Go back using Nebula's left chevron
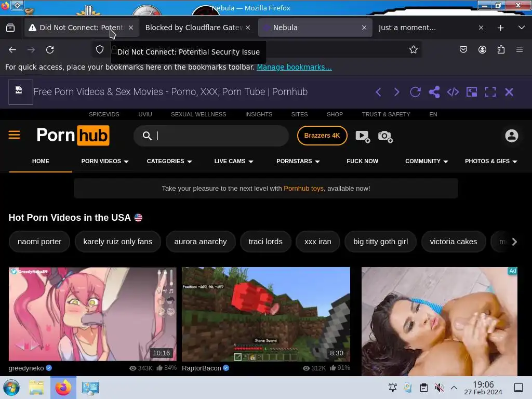532x399 pixels. [378, 92]
